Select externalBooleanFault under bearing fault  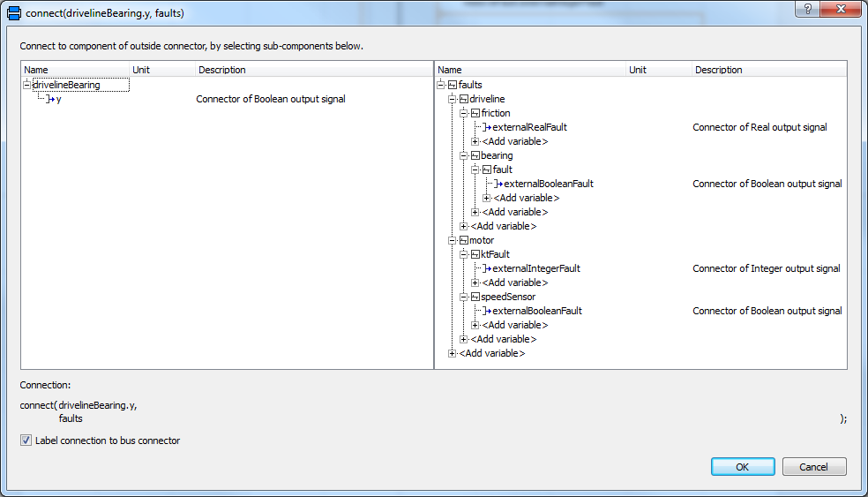(548, 184)
